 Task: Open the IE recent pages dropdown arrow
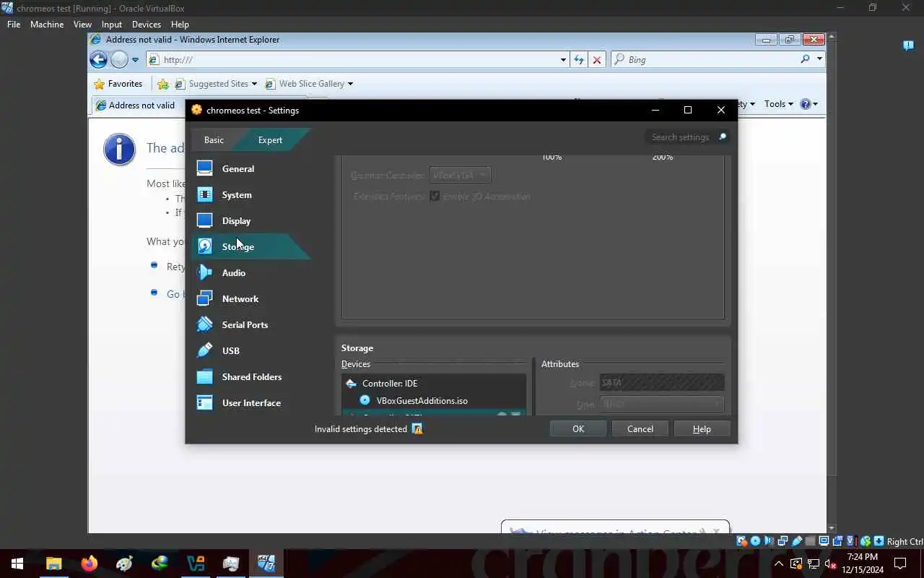135,60
